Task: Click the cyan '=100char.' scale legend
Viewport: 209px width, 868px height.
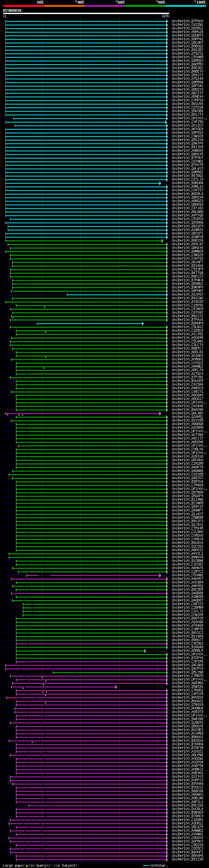Action: tap(155, 865)
